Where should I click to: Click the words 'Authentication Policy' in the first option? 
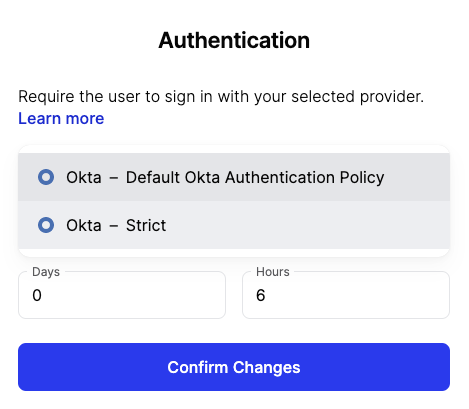(x=305, y=177)
